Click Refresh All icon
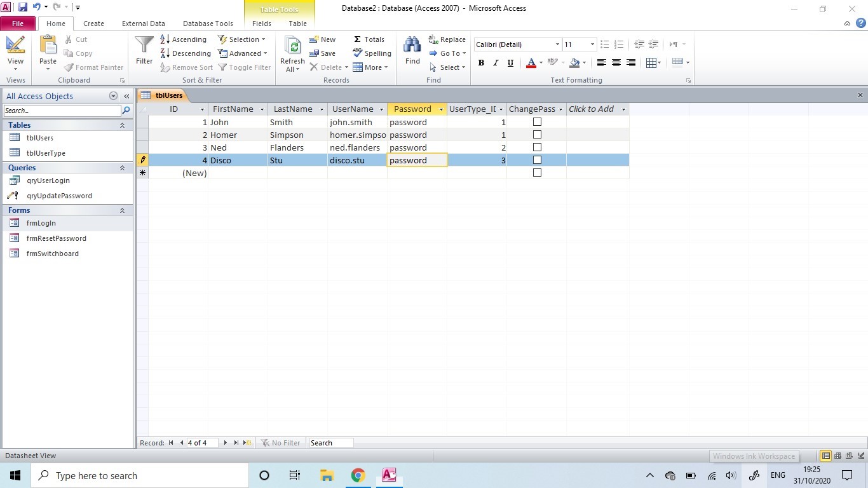This screenshot has width=868, height=488. click(293, 46)
